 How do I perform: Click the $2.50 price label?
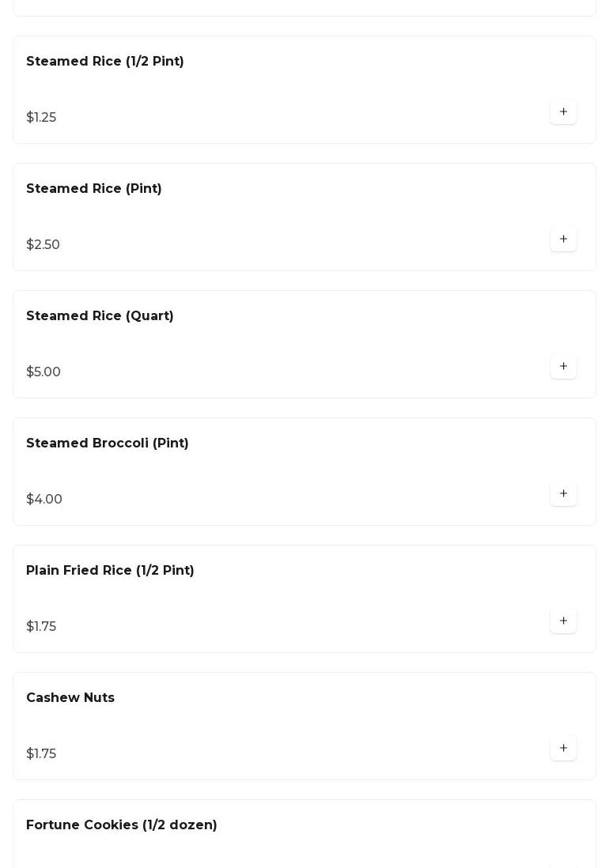coord(43,245)
